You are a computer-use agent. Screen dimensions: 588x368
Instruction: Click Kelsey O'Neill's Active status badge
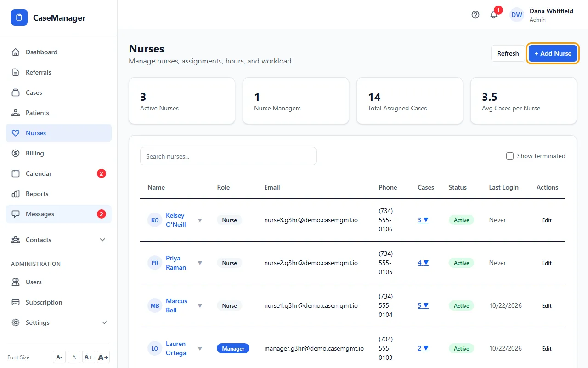[461, 220]
